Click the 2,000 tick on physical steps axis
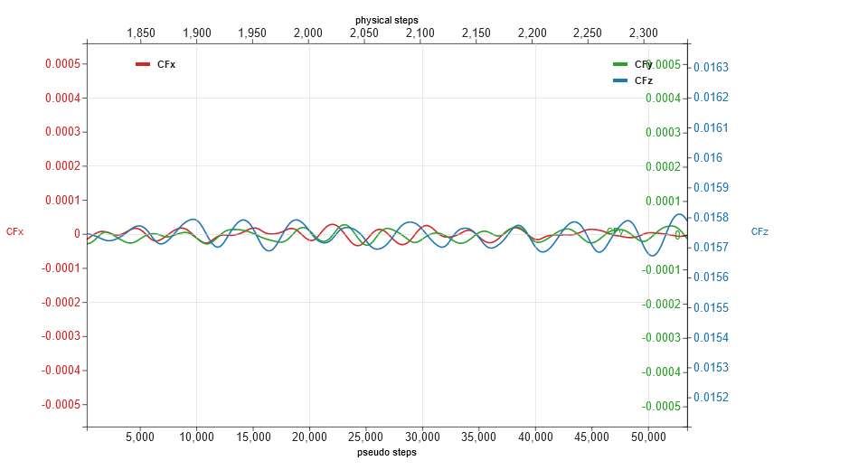The height and width of the screenshot is (470, 868). pyautogui.click(x=308, y=33)
